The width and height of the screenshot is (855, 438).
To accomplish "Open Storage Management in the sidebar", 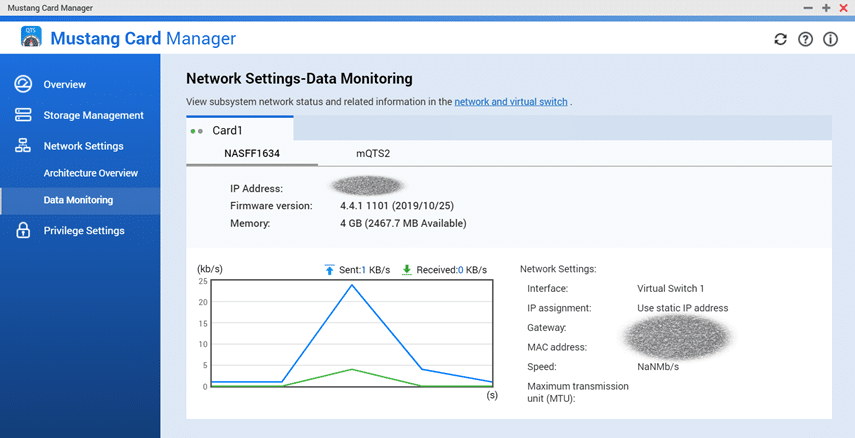I will pyautogui.click(x=93, y=115).
